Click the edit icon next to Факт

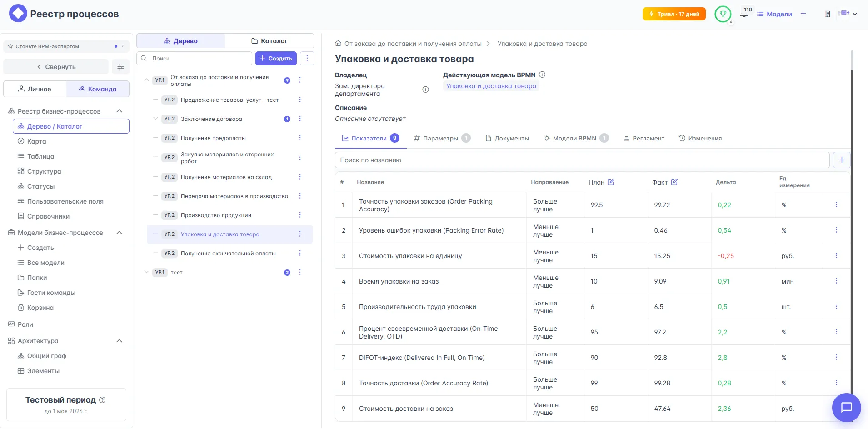tap(674, 182)
